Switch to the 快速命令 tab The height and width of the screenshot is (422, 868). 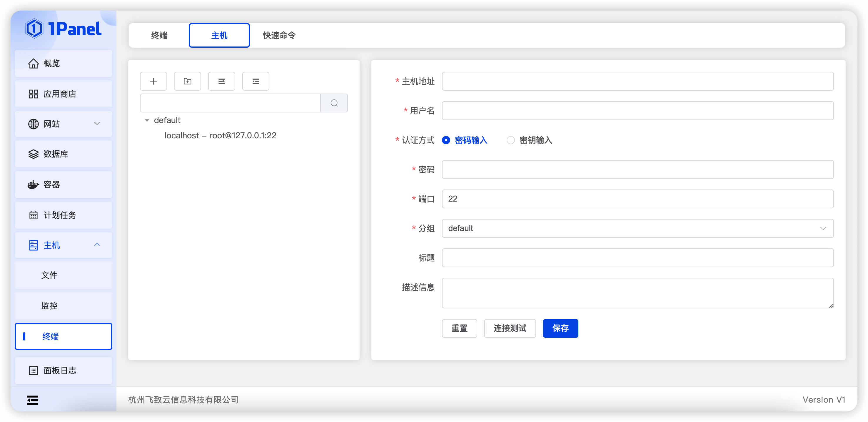278,35
